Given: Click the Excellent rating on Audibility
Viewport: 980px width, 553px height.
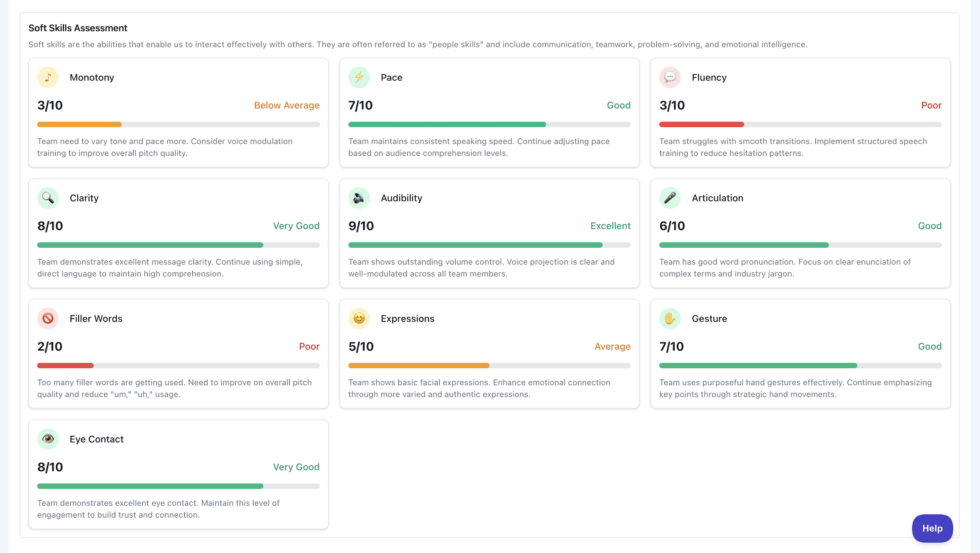Looking at the screenshot, I should coord(610,226).
